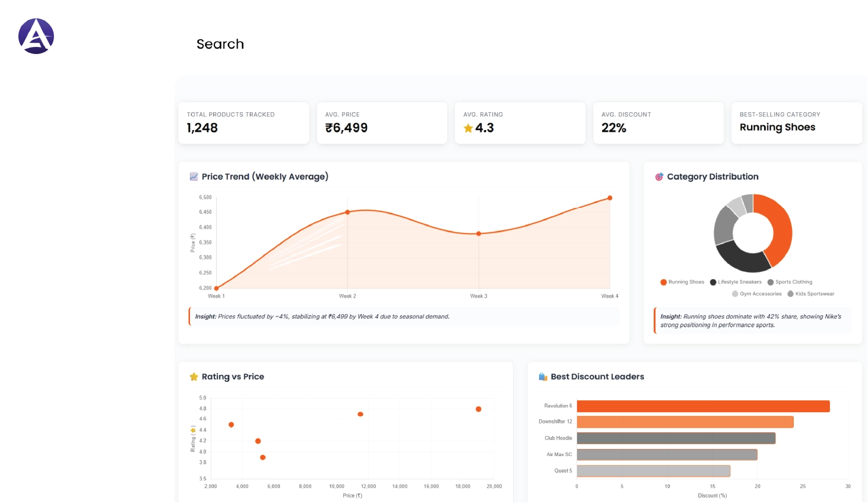
Task: Click the Search input field
Action: pyautogui.click(x=220, y=44)
